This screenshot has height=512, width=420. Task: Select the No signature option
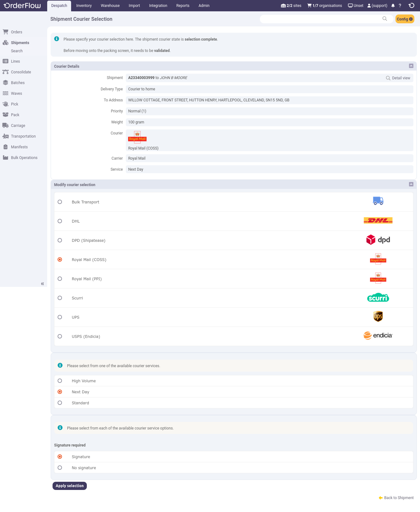coord(60,468)
